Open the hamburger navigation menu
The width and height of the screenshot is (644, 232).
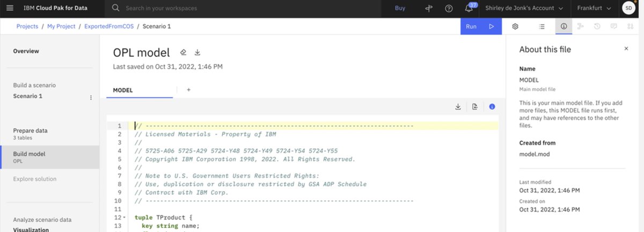11,9
